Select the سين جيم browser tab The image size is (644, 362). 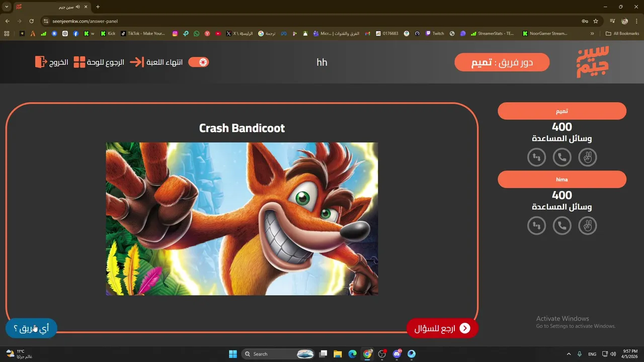tap(52, 7)
